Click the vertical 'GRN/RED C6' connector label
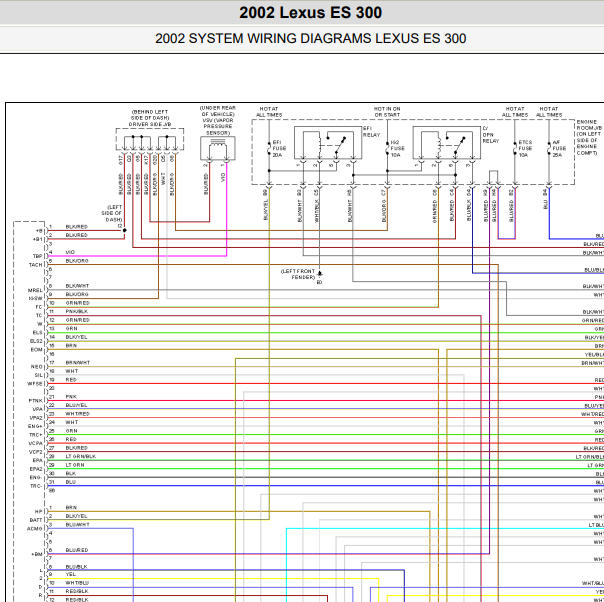The height and width of the screenshot is (602, 604). pos(435,206)
